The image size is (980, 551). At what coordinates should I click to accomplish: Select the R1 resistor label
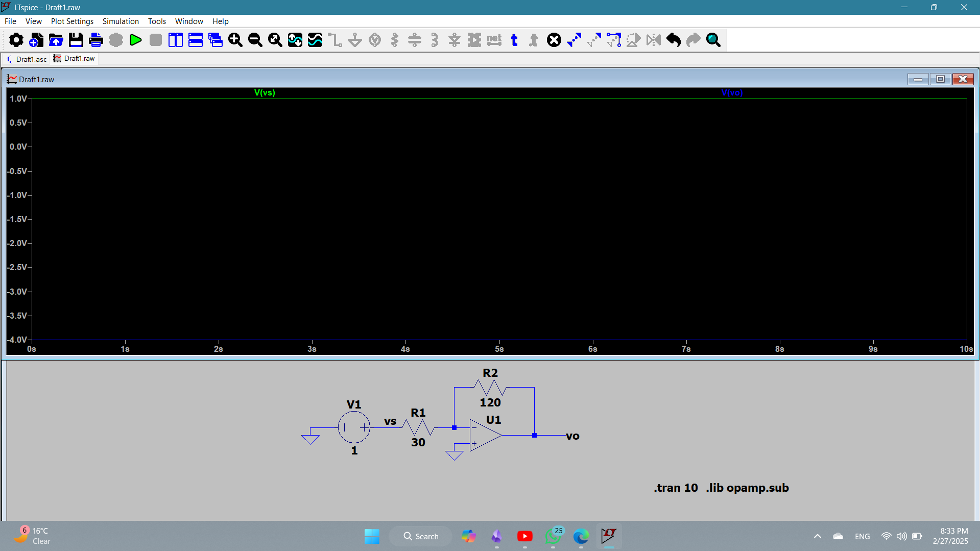coord(418,413)
